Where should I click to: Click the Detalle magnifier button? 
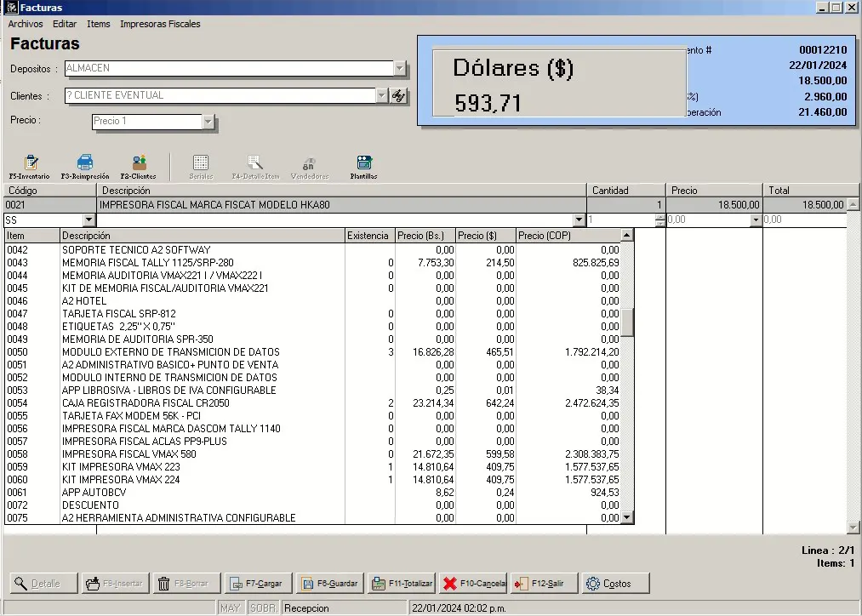point(43,583)
